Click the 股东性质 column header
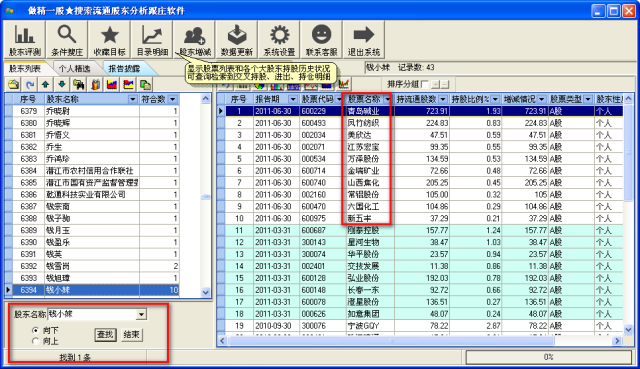640x369 pixels. [609, 99]
